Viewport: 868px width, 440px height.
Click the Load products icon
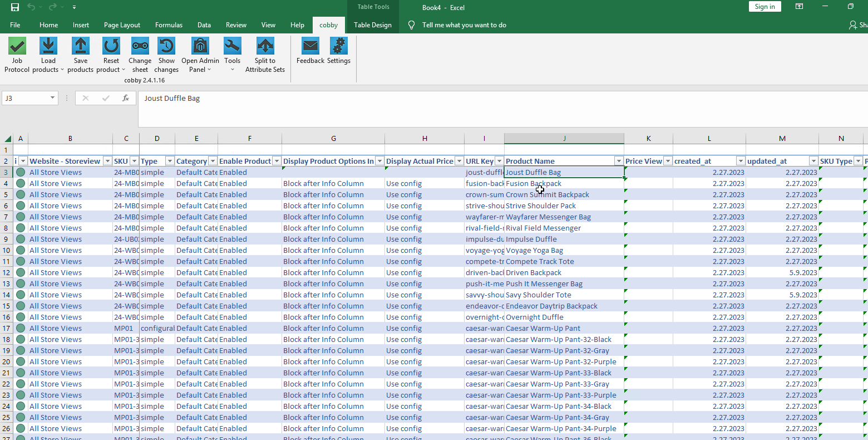48,46
